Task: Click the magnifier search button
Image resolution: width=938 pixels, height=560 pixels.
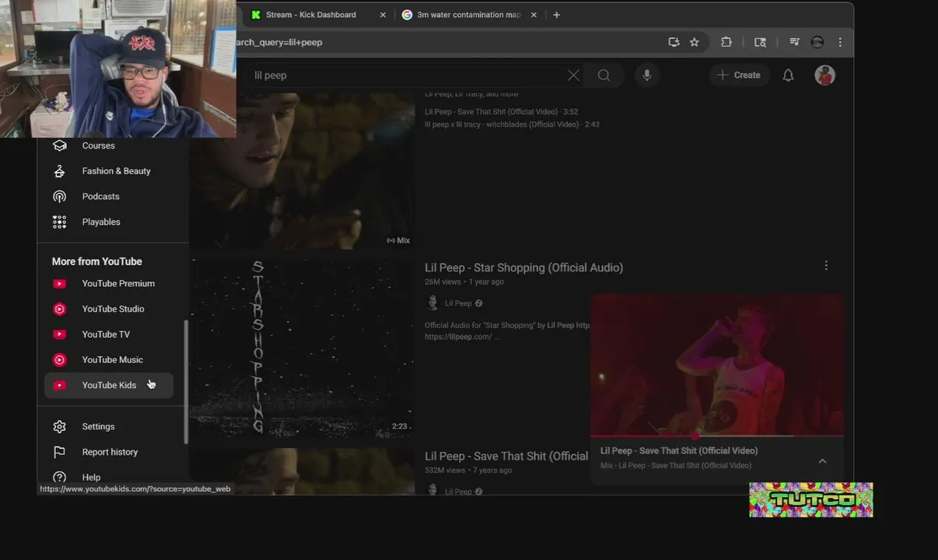Action: 604,75
